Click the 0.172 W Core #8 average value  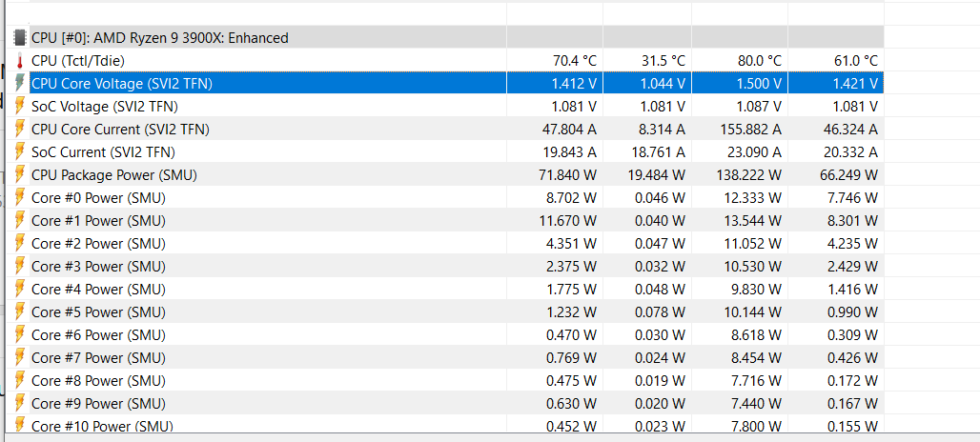coord(852,381)
